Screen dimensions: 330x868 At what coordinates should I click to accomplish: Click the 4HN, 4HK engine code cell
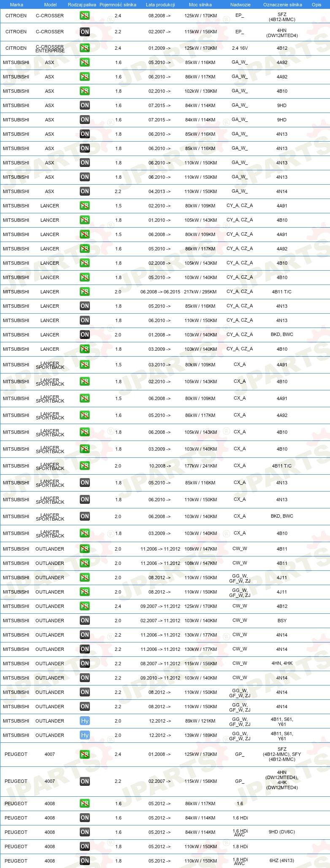point(282,664)
